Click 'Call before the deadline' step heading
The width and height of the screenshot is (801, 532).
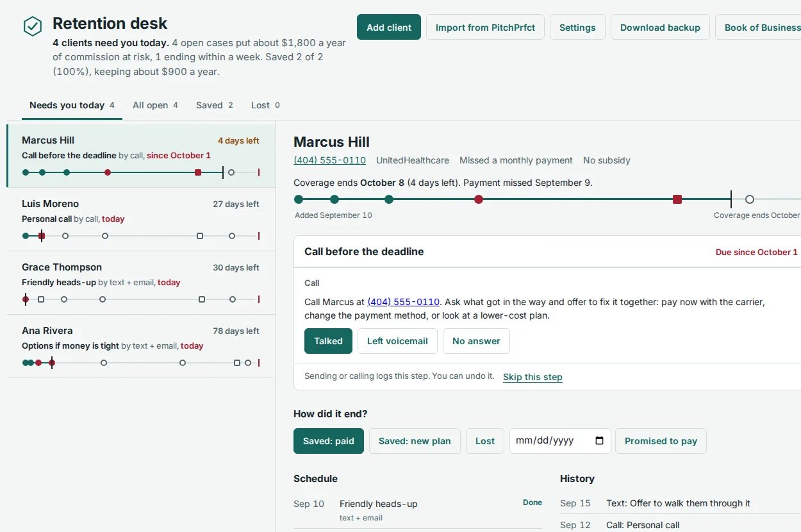[x=364, y=251]
